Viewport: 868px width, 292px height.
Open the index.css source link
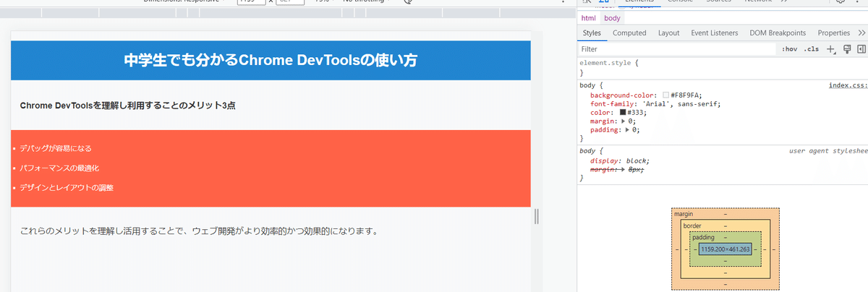pos(848,85)
